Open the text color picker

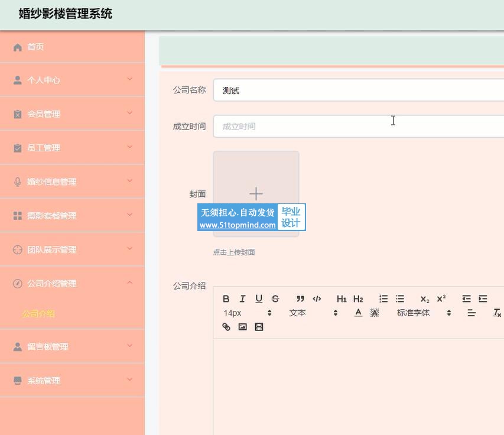[358, 313]
